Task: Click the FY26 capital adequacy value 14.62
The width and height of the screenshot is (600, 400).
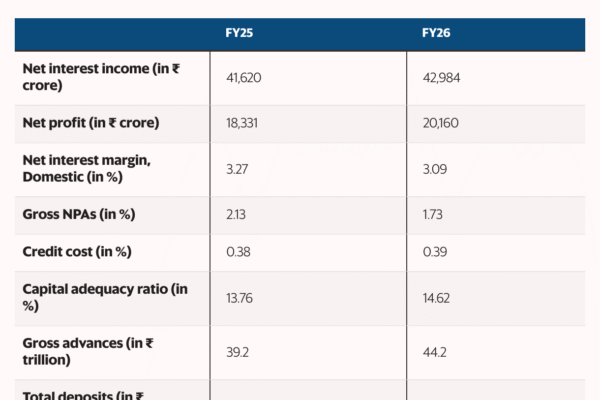Action: 436,297
